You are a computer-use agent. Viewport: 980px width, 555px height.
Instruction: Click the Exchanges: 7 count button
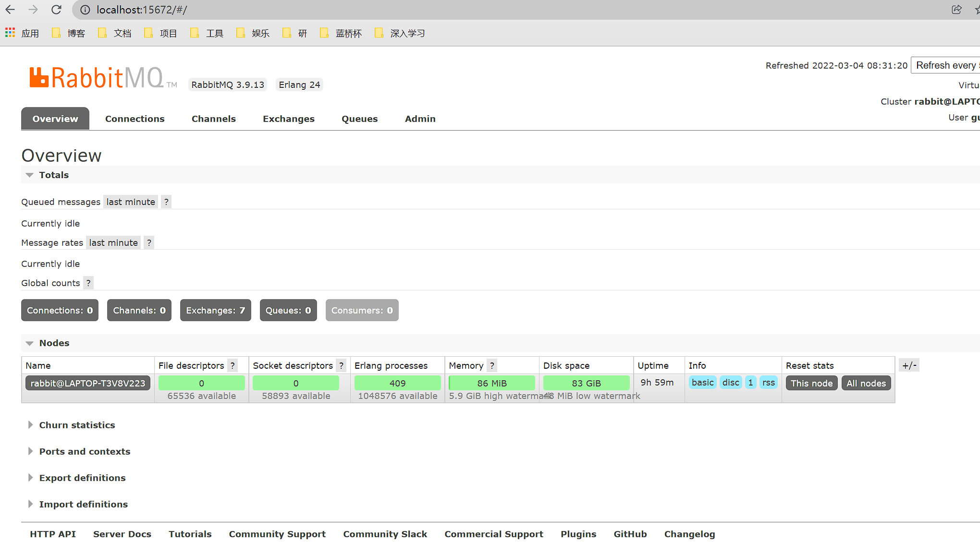(x=216, y=310)
